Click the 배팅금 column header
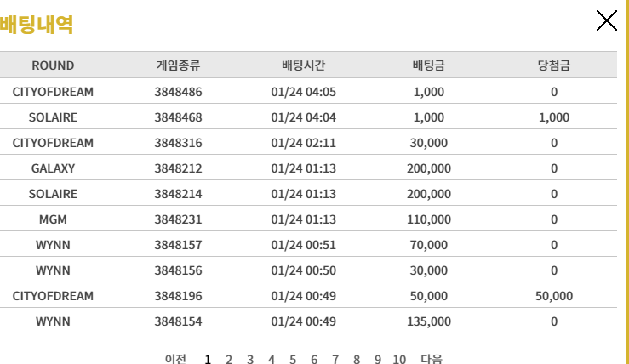The width and height of the screenshot is (629, 364). point(428,65)
